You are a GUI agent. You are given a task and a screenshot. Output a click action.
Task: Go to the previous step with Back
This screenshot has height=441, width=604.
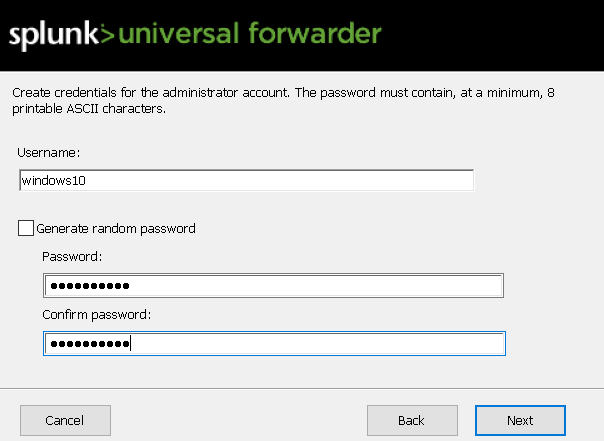[411, 420]
